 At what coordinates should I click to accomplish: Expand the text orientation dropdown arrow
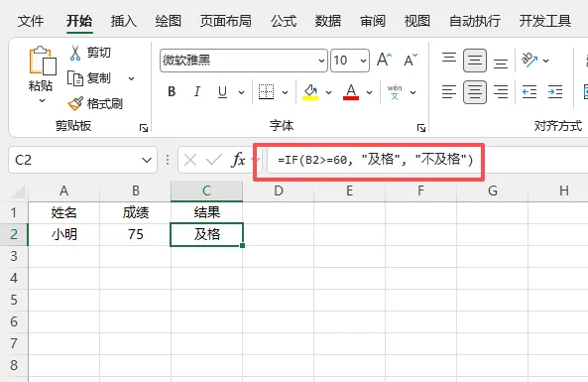pos(546,61)
